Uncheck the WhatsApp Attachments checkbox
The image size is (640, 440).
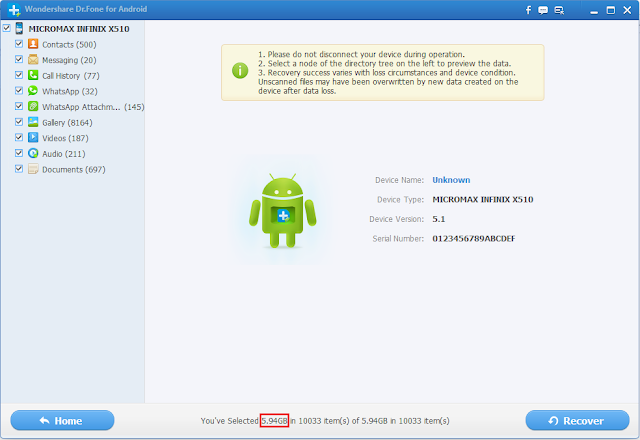[19, 106]
